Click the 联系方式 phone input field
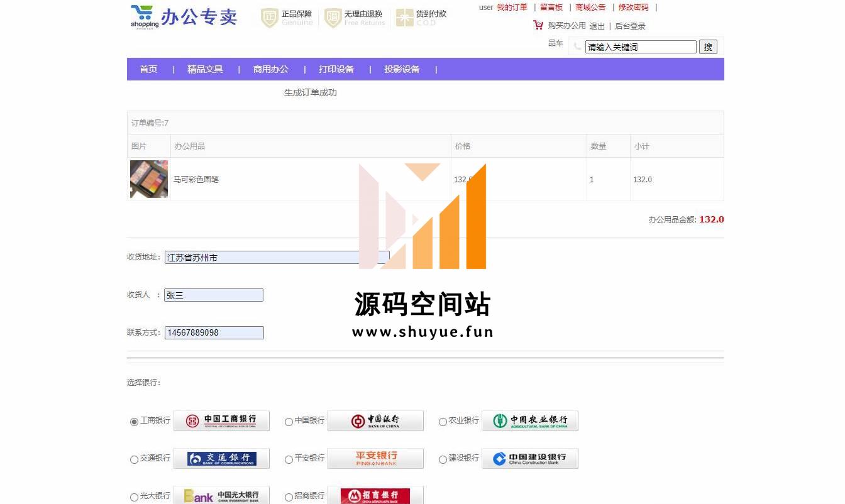 214,333
